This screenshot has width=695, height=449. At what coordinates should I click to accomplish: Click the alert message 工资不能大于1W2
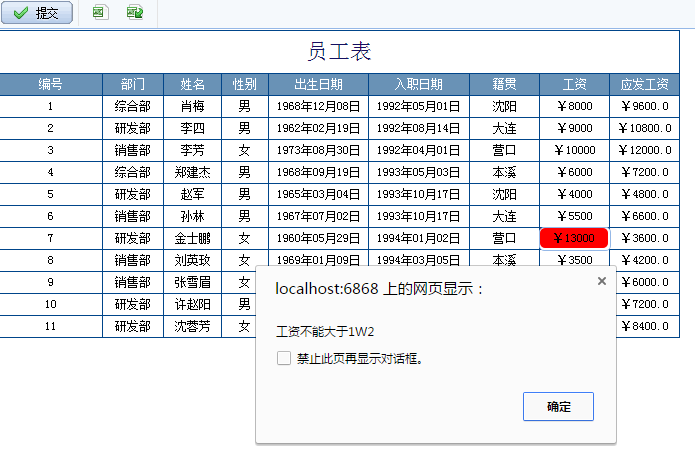[325, 332]
